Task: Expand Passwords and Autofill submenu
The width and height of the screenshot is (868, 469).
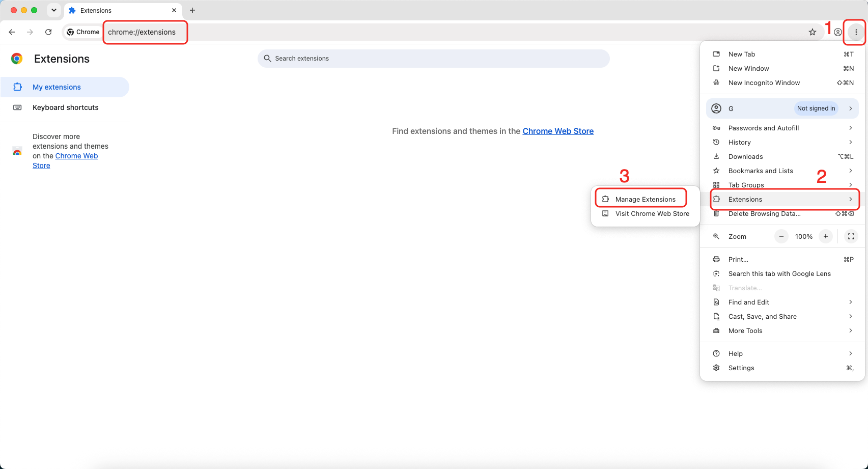Action: [x=782, y=128]
